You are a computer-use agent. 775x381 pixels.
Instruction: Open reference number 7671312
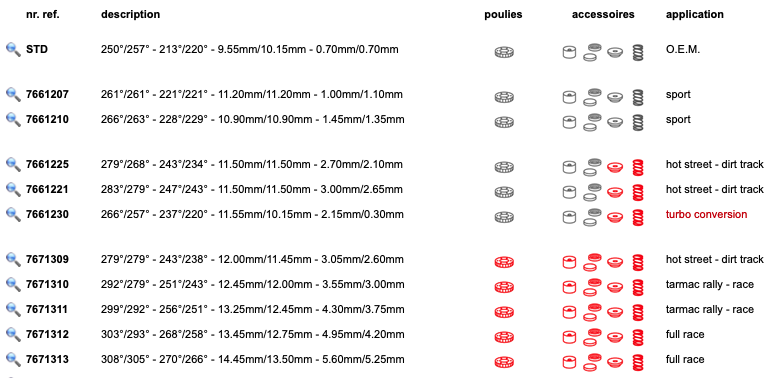[47, 335]
